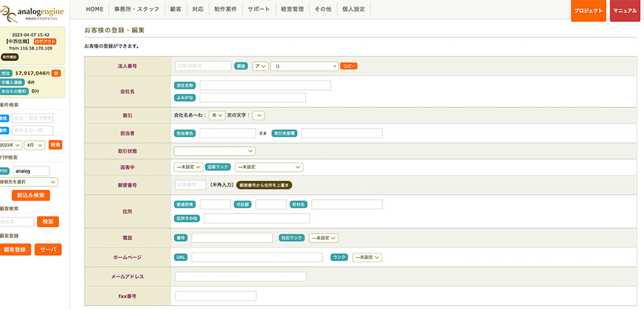Open the 対応 menu
The width and height of the screenshot is (644, 310).
pyautogui.click(x=198, y=9)
